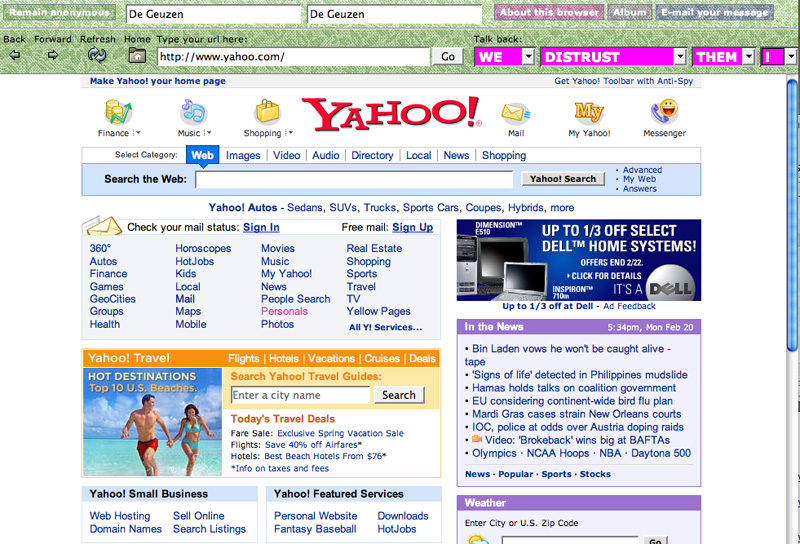Click About this browser button

click(x=549, y=12)
